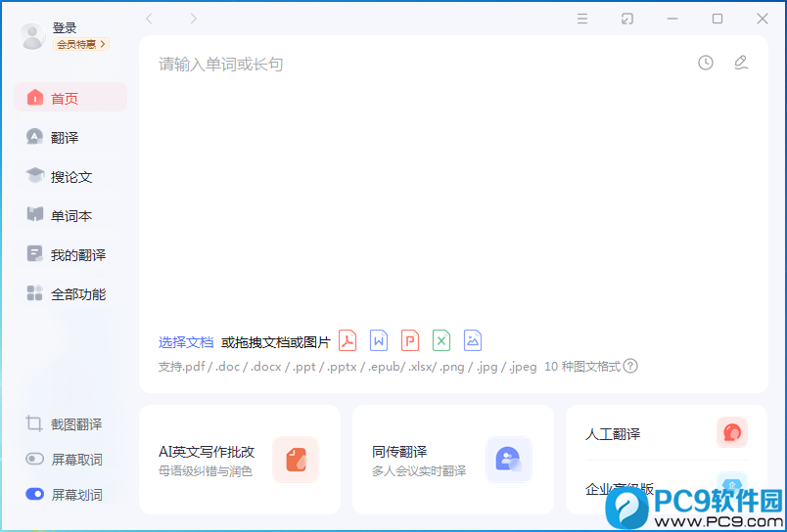Open translation history clock icon

[x=706, y=63]
